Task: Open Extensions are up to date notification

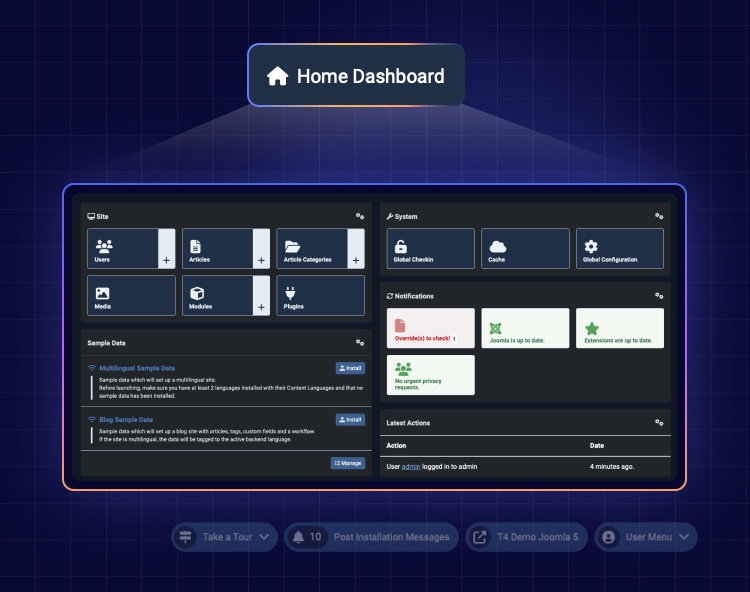Action: 620,328
